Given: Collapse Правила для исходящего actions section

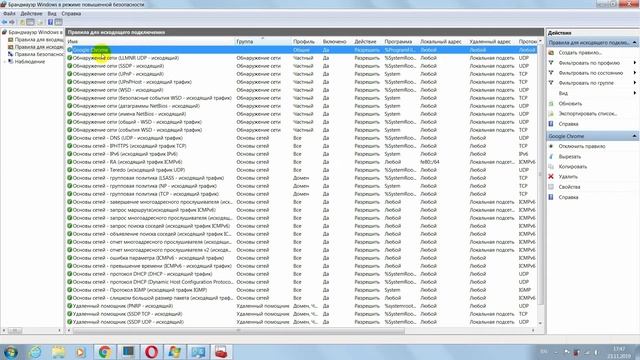Looking at the screenshot, I should tap(634, 42).
